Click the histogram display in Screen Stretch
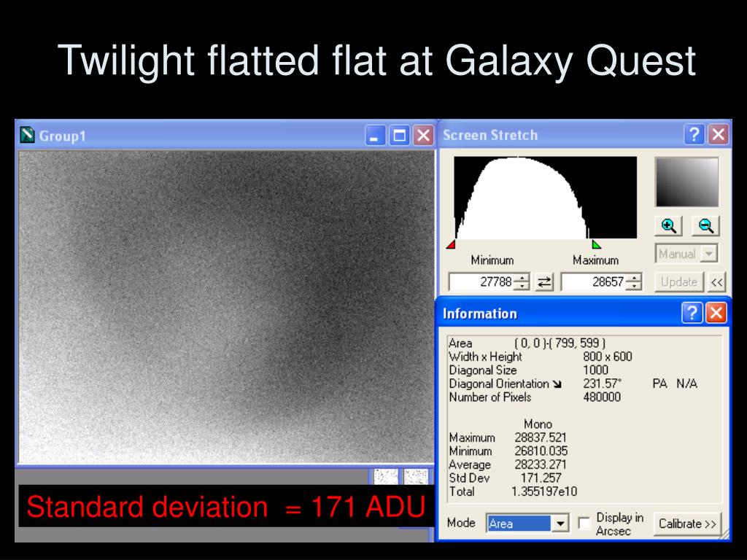 [x=545, y=198]
